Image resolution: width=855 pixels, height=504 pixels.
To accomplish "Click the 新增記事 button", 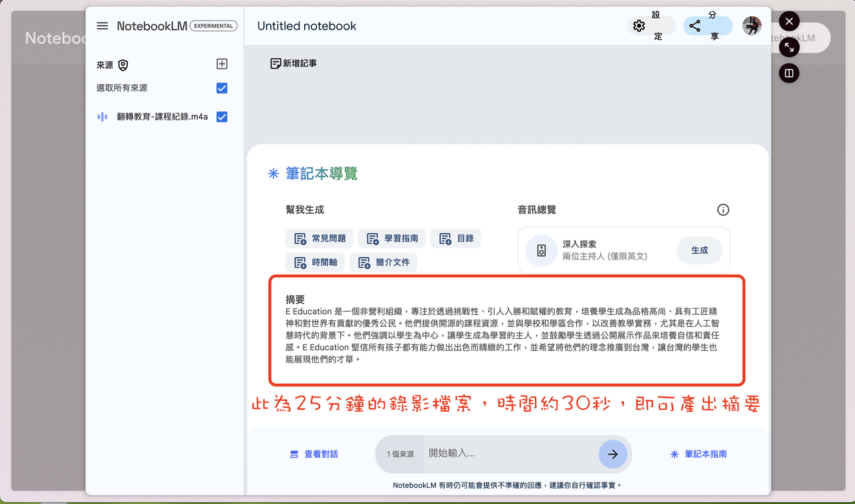I will tap(293, 64).
